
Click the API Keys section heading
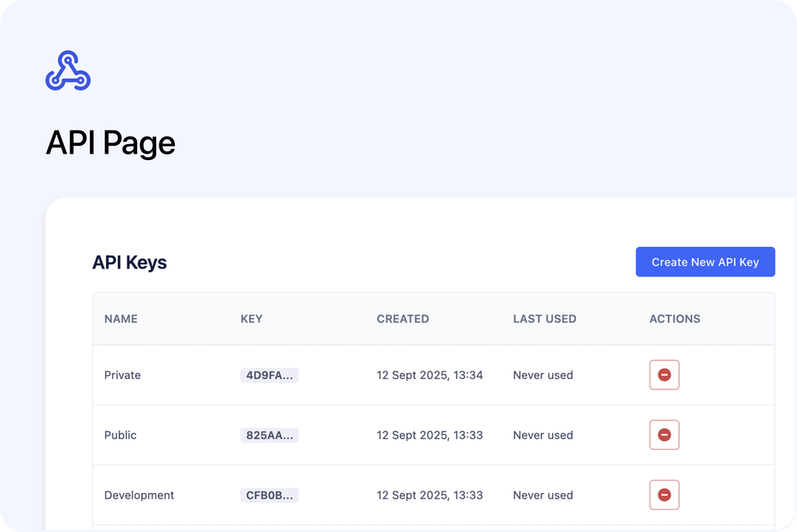click(129, 262)
